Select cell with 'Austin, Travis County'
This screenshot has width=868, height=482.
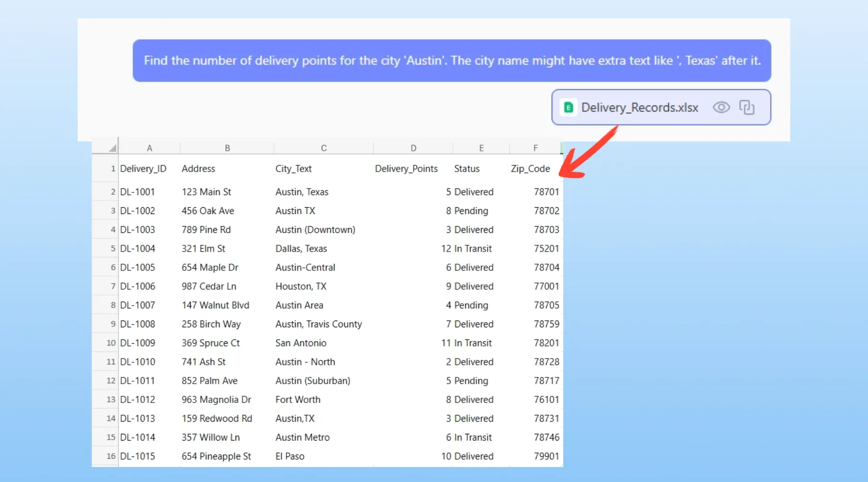(x=318, y=324)
